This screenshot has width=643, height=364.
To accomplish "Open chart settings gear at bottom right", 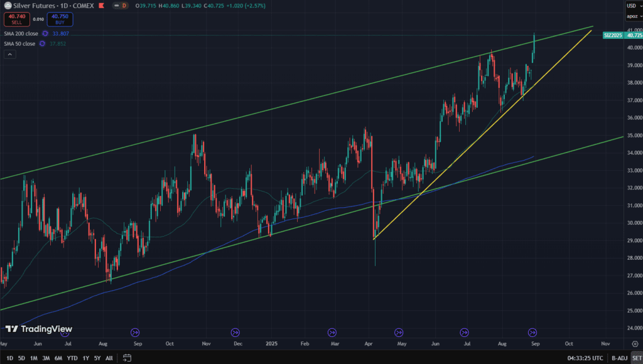I will pos(635,344).
